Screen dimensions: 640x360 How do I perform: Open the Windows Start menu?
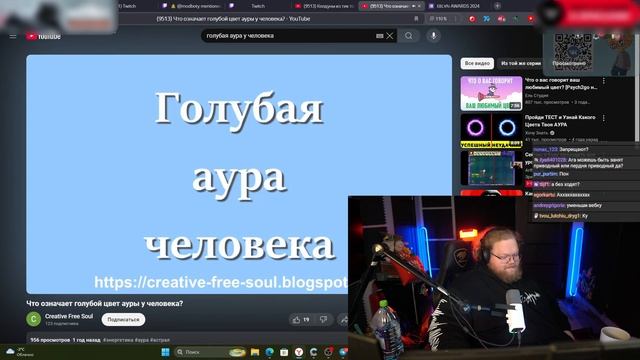click(x=165, y=352)
